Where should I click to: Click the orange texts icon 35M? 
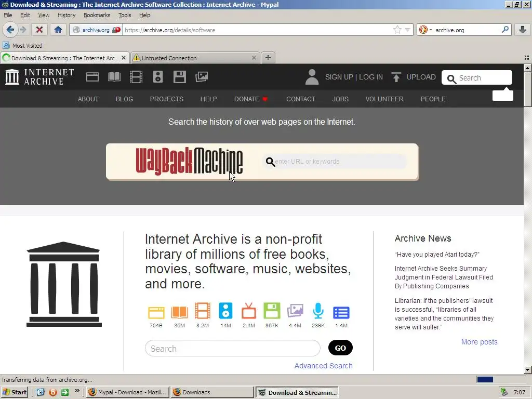pos(179,312)
